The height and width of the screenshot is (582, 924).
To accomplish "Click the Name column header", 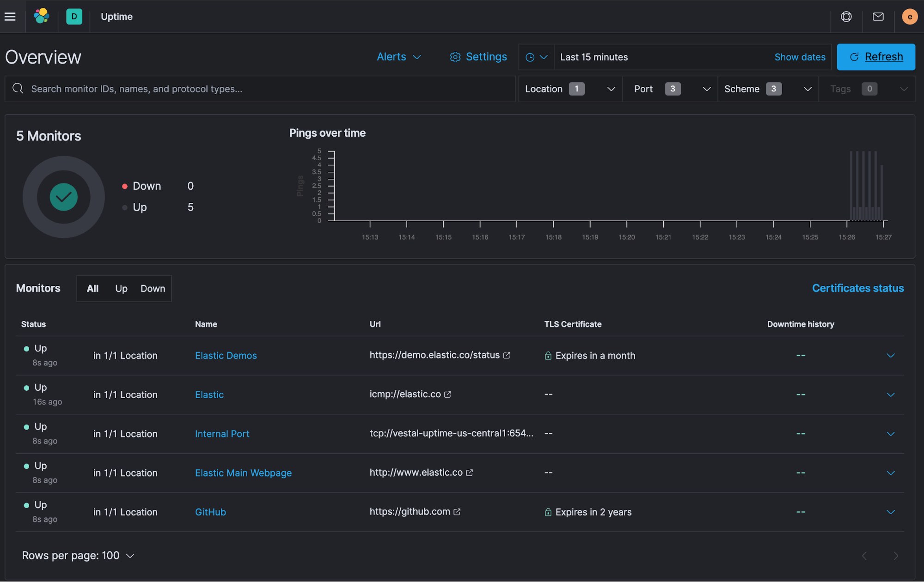I will tap(206, 324).
